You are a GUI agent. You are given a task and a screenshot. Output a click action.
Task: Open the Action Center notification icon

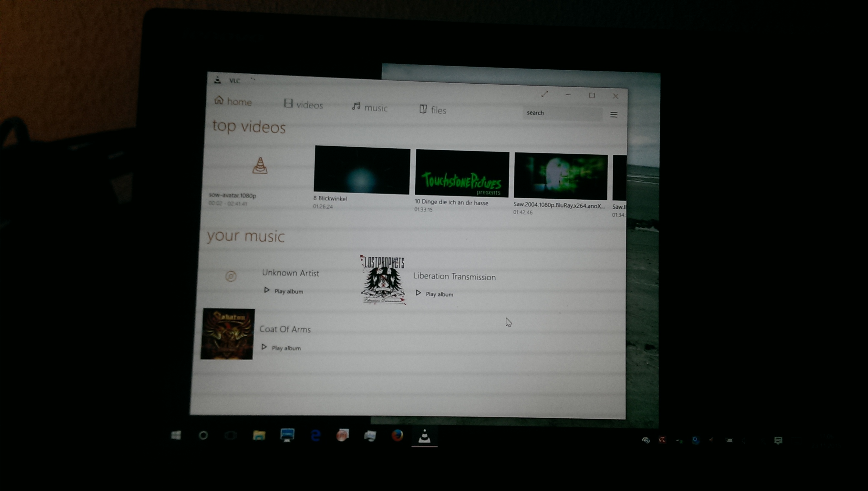click(778, 440)
